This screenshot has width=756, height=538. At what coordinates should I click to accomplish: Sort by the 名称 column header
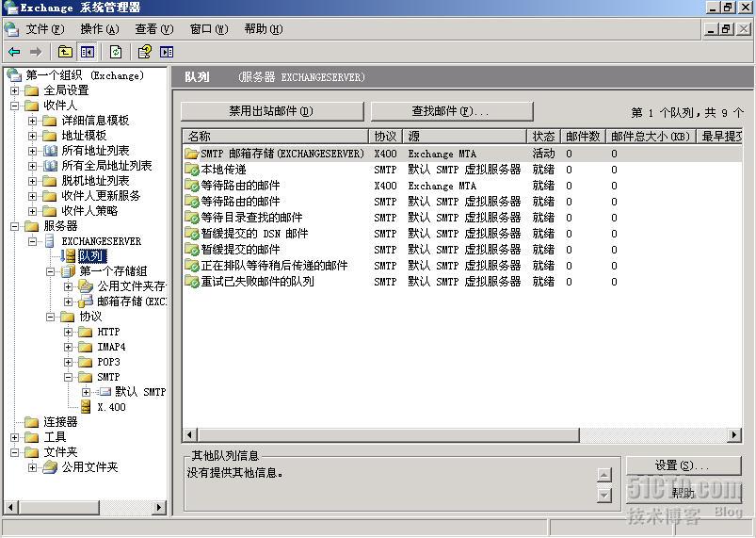pyautogui.click(x=275, y=137)
